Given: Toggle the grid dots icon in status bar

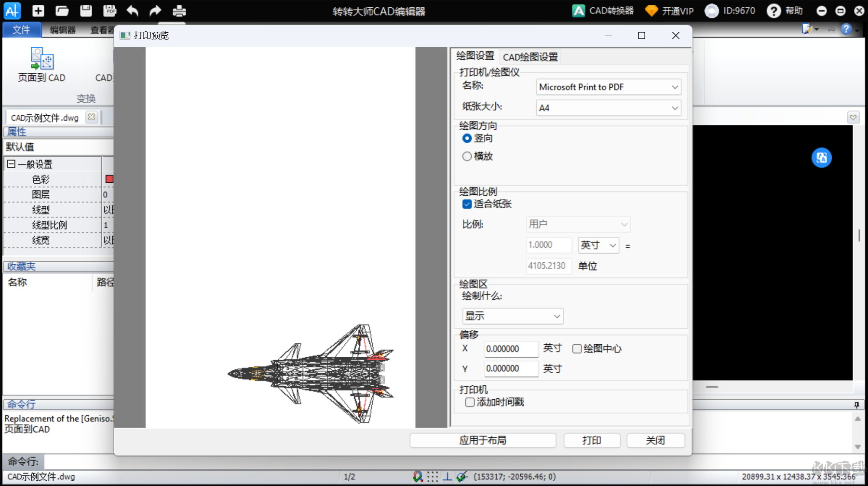Looking at the screenshot, I should (x=433, y=476).
